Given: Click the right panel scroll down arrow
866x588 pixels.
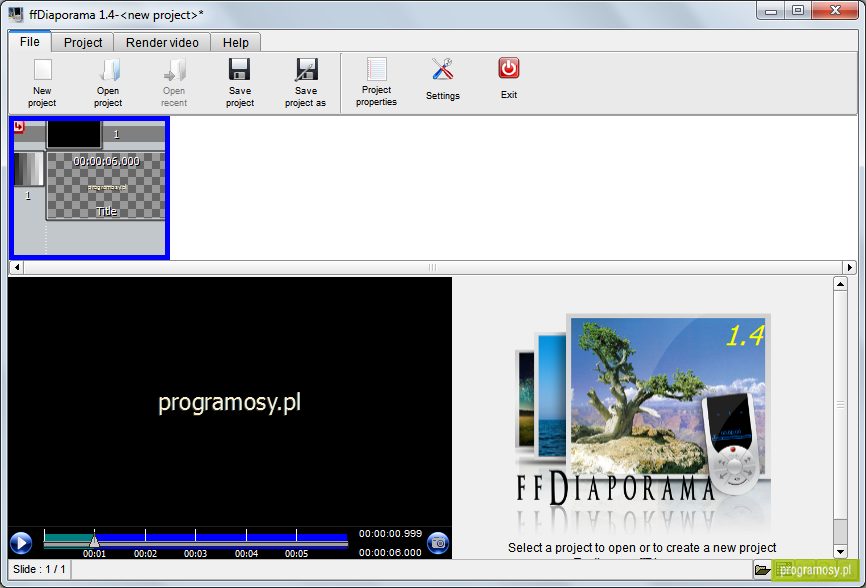Looking at the screenshot, I should coord(840,551).
